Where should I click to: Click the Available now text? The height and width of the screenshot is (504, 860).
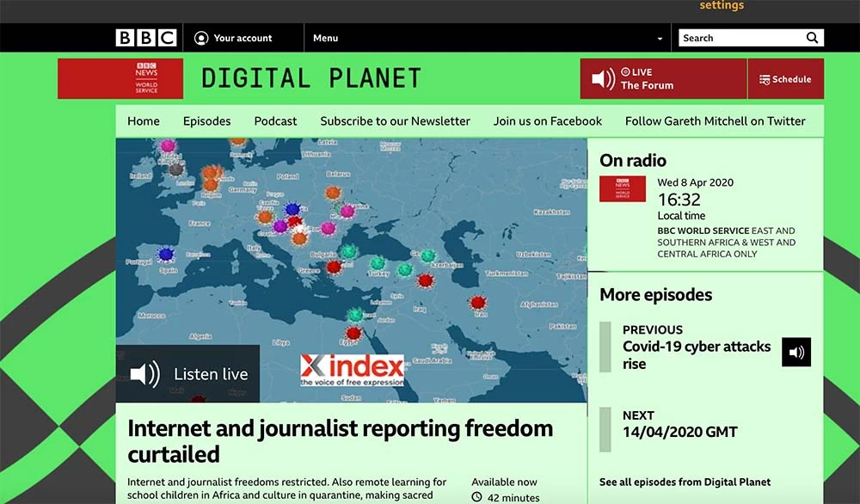coord(504,482)
